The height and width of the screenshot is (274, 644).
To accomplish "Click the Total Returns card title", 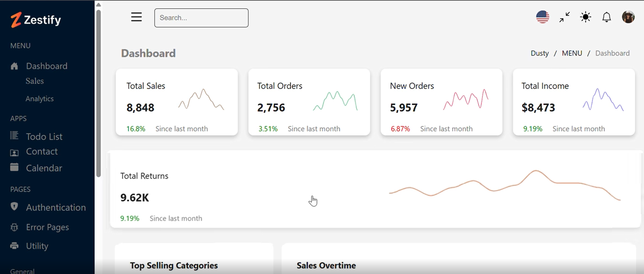I will (144, 176).
